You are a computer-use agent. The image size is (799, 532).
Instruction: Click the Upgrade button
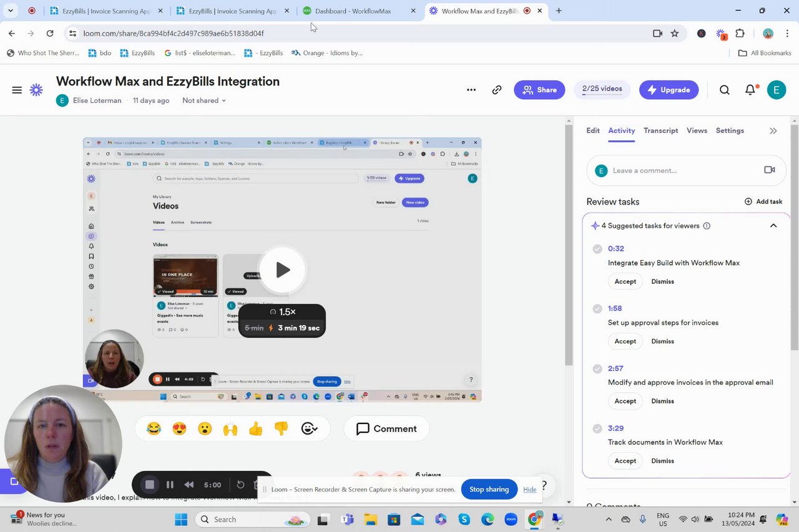coord(669,90)
